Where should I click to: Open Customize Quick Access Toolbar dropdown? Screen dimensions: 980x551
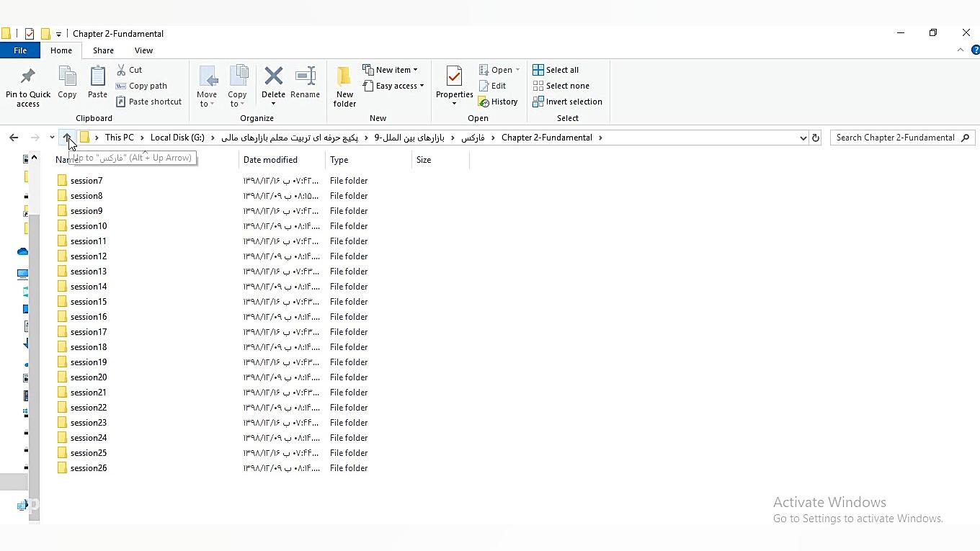coord(58,34)
